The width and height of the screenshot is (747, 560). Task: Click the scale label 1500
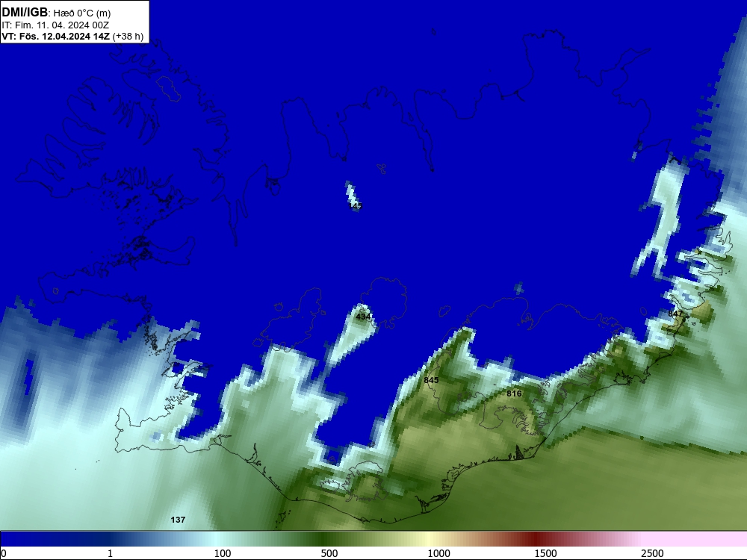pos(546,553)
